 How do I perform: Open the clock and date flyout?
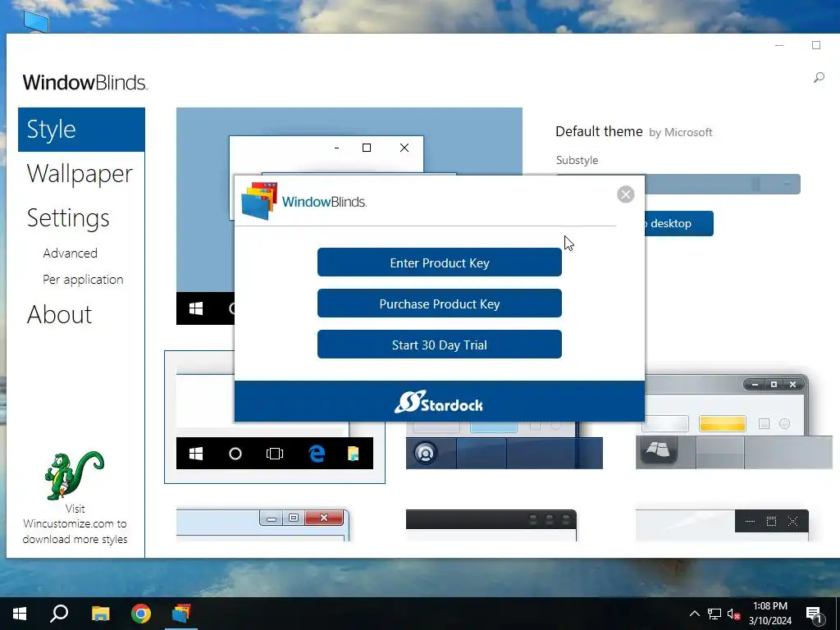[x=769, y=614]
